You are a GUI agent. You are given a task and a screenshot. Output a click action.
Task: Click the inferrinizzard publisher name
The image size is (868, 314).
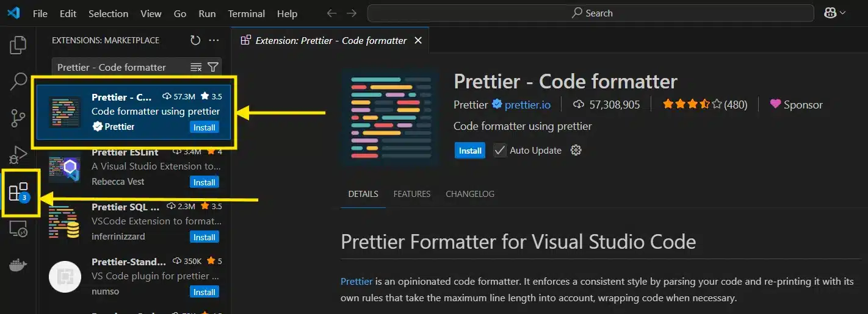pyautogui.click(x=119, y=237)
